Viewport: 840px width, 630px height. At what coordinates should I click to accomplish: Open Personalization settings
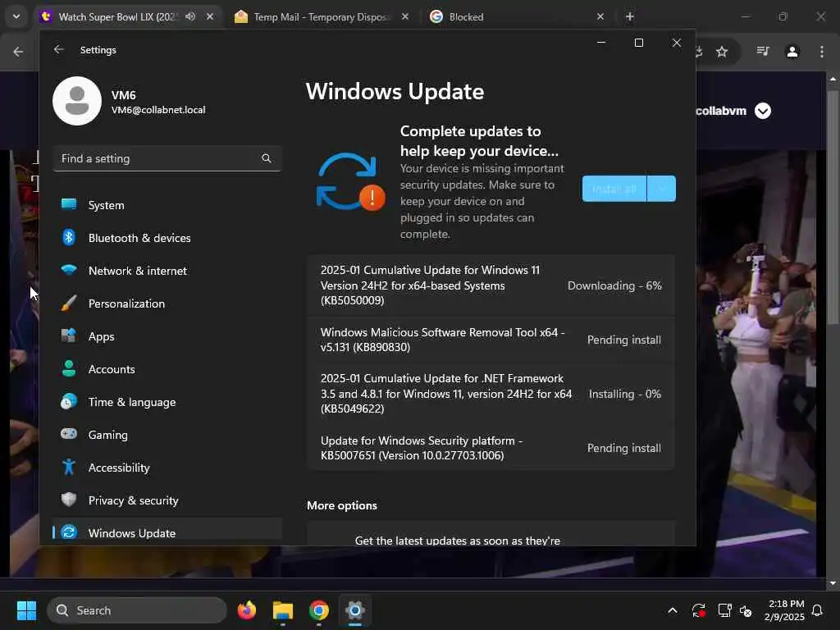click(167, 304)
